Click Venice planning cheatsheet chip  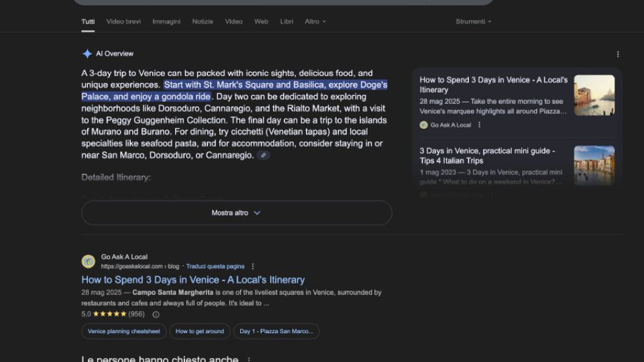point(124,331)
